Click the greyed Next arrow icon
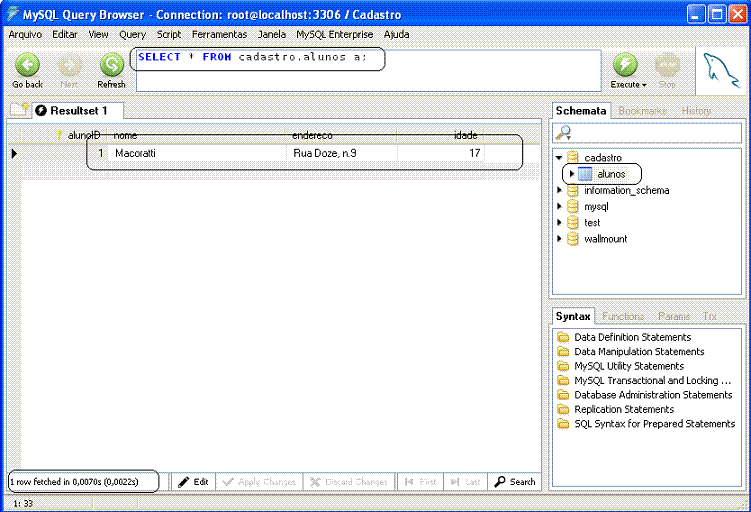 coord(69,65)
